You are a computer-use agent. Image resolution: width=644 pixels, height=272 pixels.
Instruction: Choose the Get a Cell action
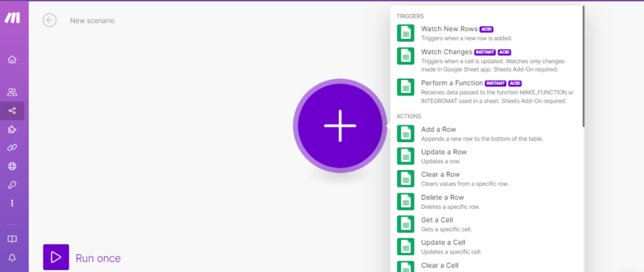click(x=486, y=224)
